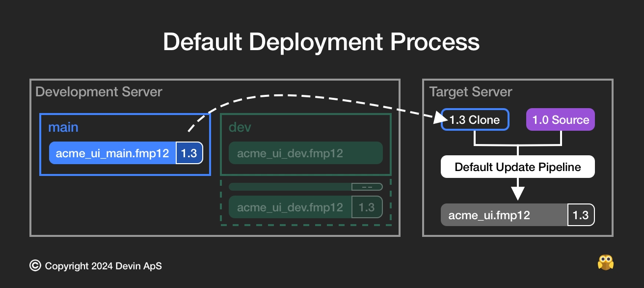This screenshot has width=644, height=288.
Task: Click the 1.3 version badge on acme_ui_main.fmp12
Action: point(189,153)
